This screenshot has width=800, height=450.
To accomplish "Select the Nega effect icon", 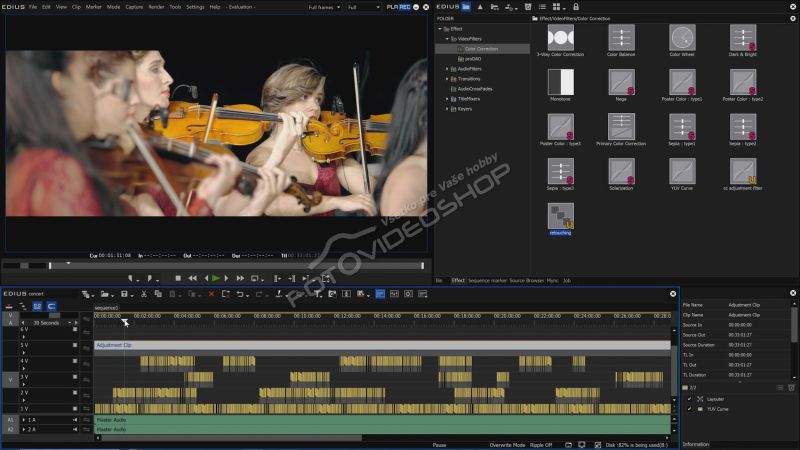I will [621, 82].
